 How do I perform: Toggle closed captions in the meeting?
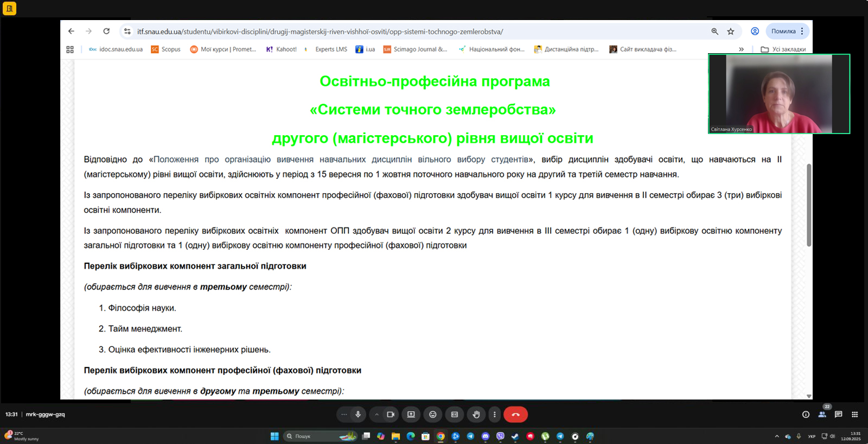click(x=455, y=414)
